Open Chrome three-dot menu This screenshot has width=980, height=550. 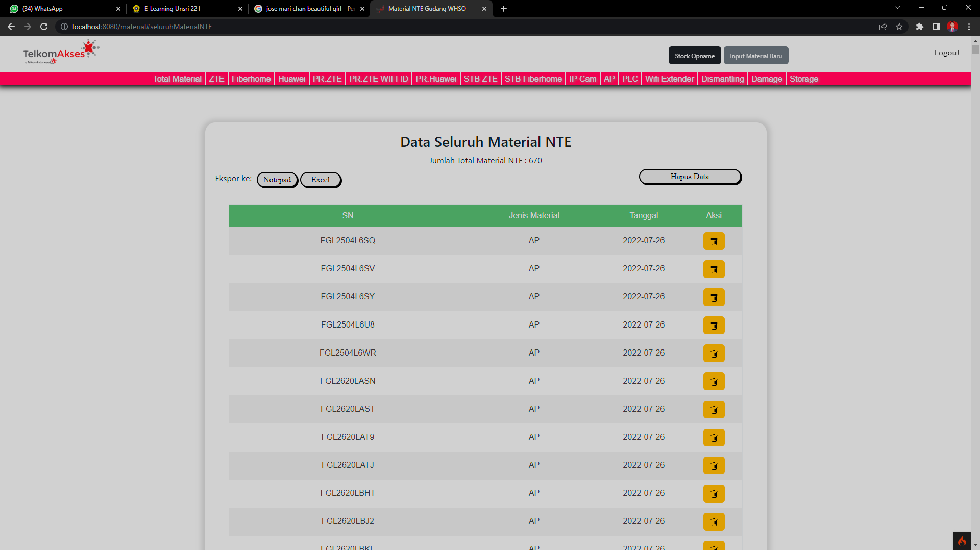click(969, 27)
